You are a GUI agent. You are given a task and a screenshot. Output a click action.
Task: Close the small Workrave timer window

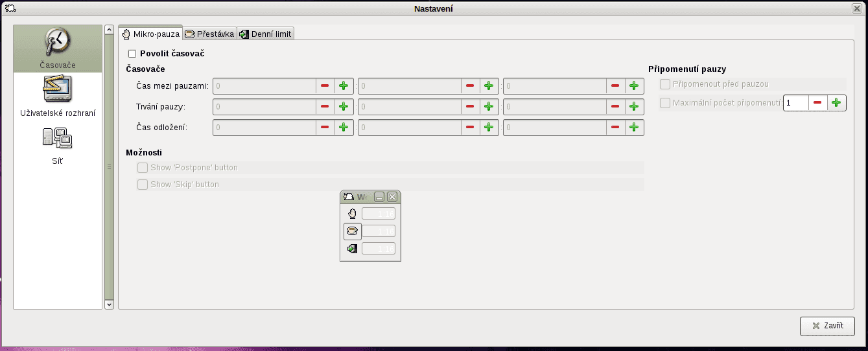[x=392, y=197]
